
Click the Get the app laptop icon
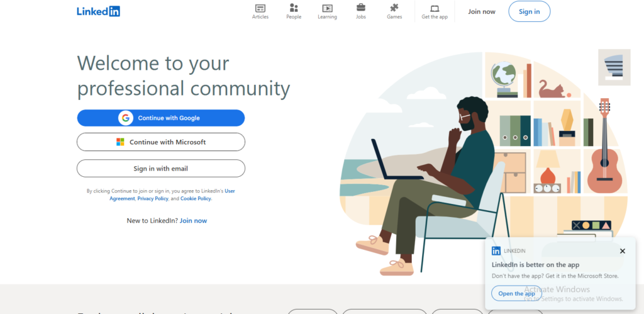(435, 8)
